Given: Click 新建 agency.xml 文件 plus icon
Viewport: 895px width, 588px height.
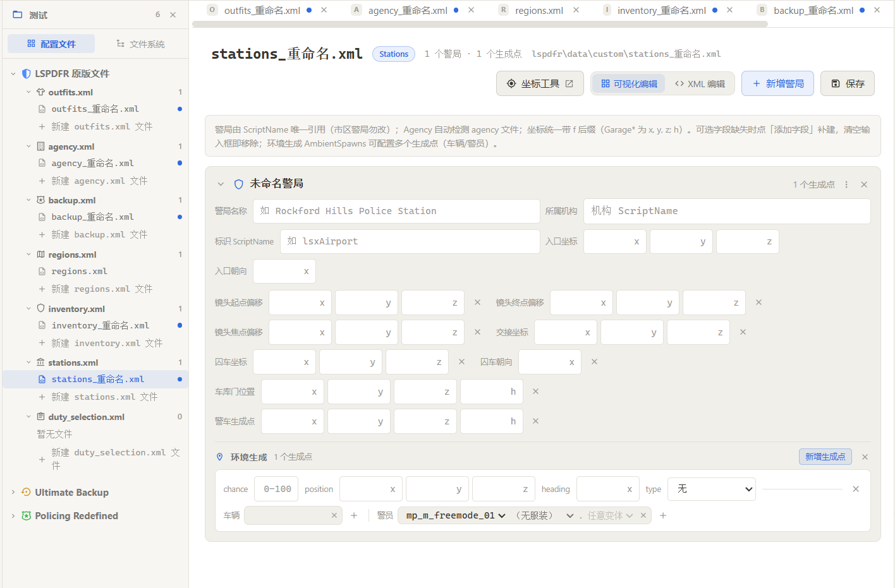Looking at the screenshot, I should [x=42, y=181].
